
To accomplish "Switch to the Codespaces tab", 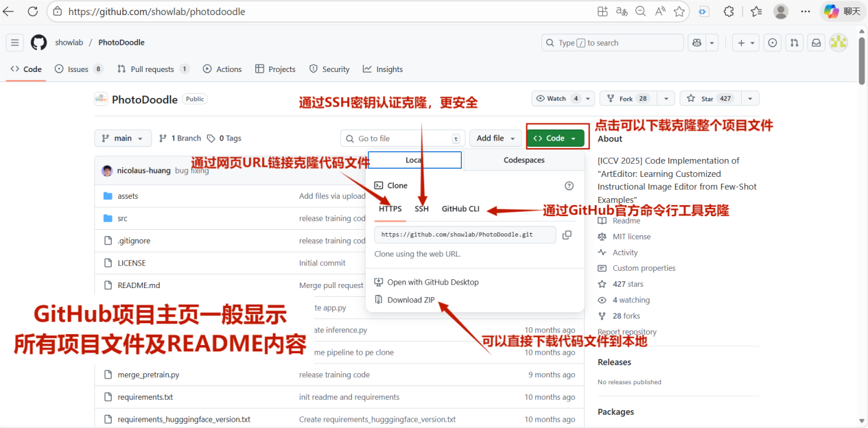I will click(524, 160).
